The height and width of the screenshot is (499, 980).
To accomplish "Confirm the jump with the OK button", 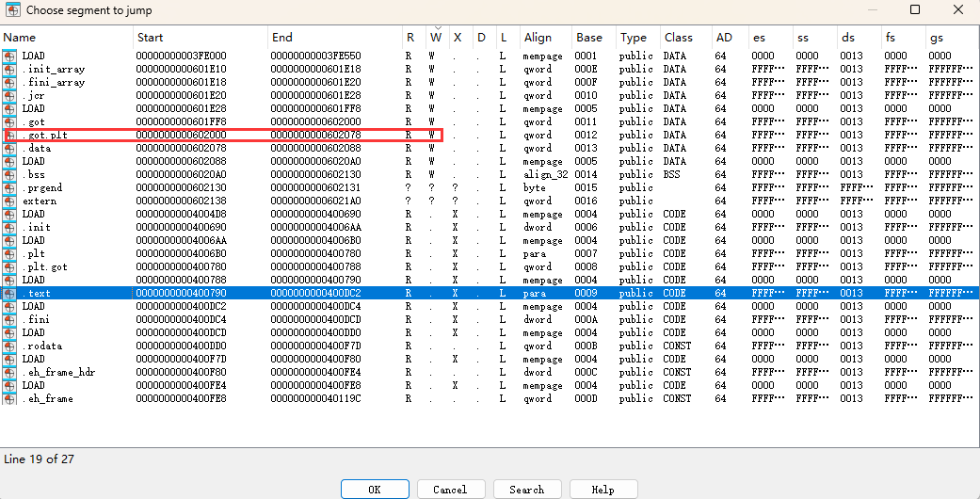I will 375,489.
